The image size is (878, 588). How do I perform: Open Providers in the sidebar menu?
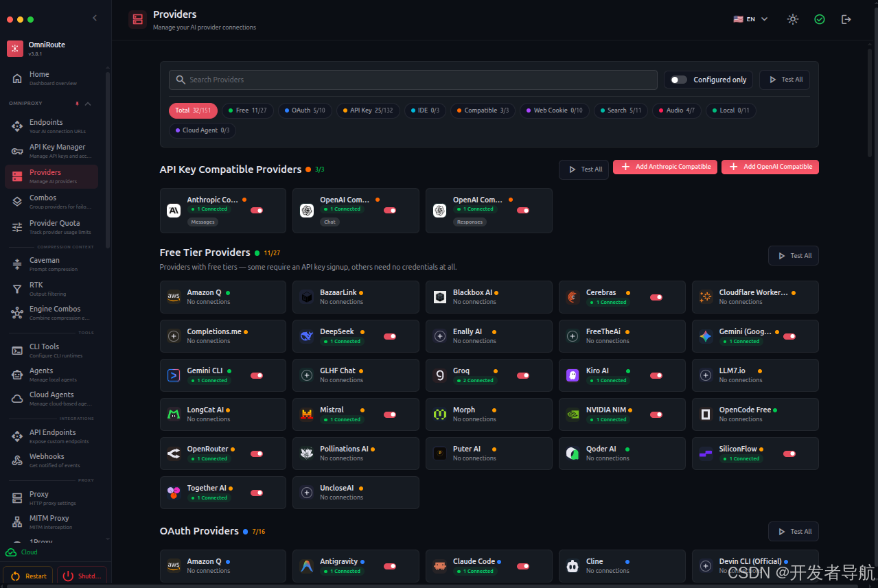(51, 176)
